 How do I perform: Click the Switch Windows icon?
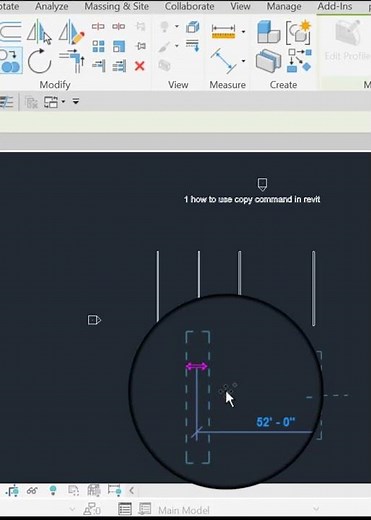click(51, 102)
